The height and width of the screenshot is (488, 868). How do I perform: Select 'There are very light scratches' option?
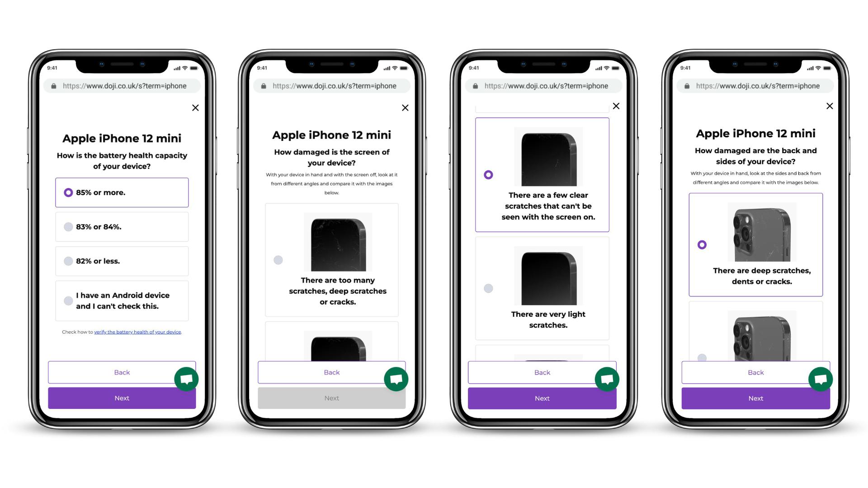[488, 288]
